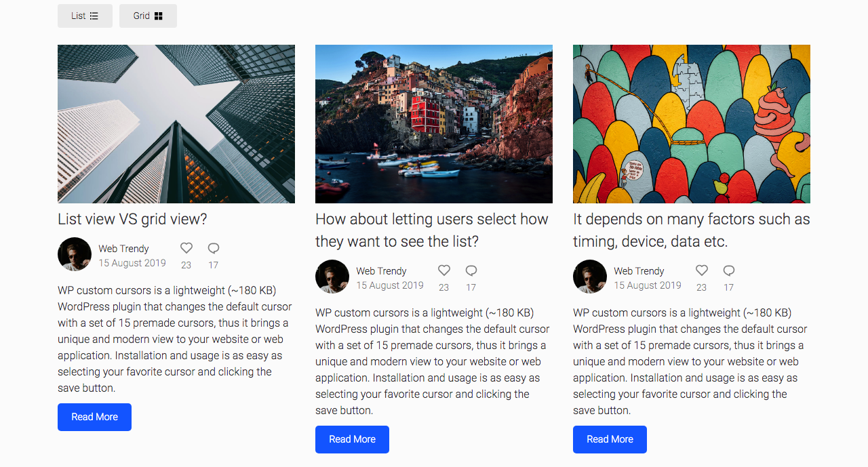Like the "List view VS grid view?" post

(x=186, y=248)
